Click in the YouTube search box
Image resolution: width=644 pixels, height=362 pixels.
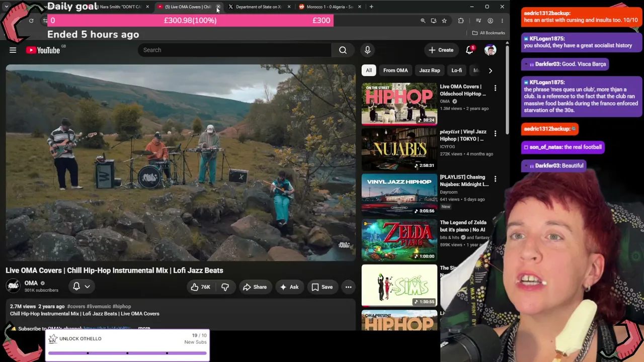[x=234, y=50]
